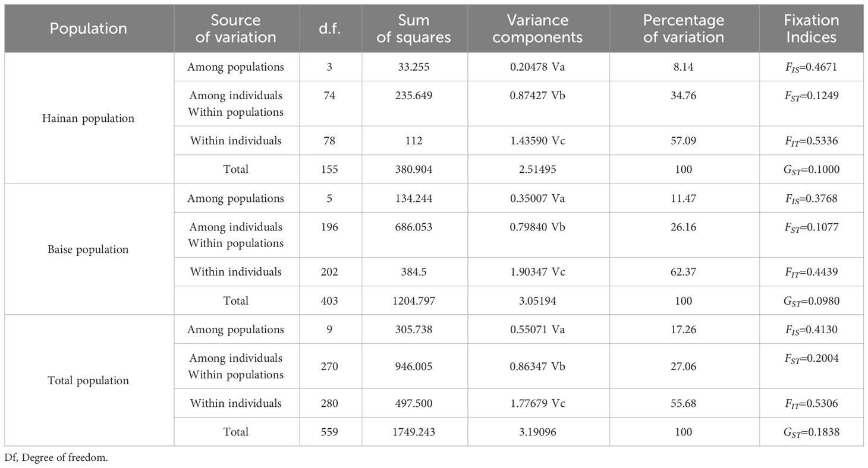Select sum of squares value 33.255
The image size is (868, 468).
point(414,67)
